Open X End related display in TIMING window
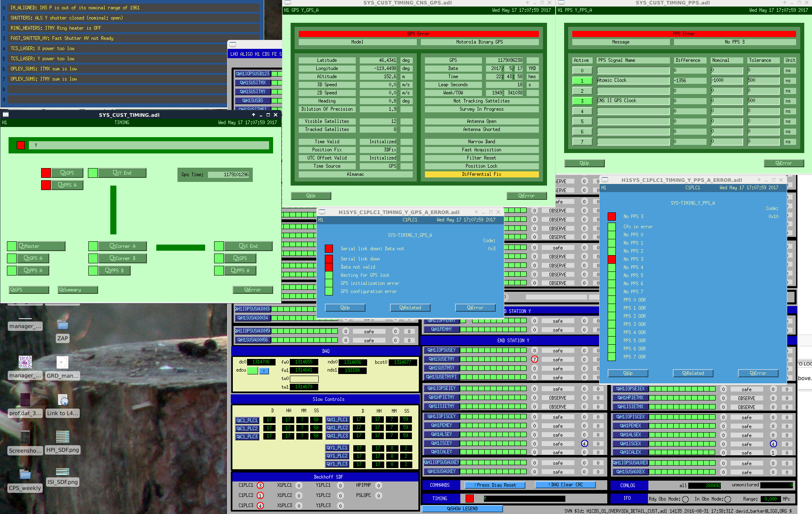The image size is (812, 514). 248,246
